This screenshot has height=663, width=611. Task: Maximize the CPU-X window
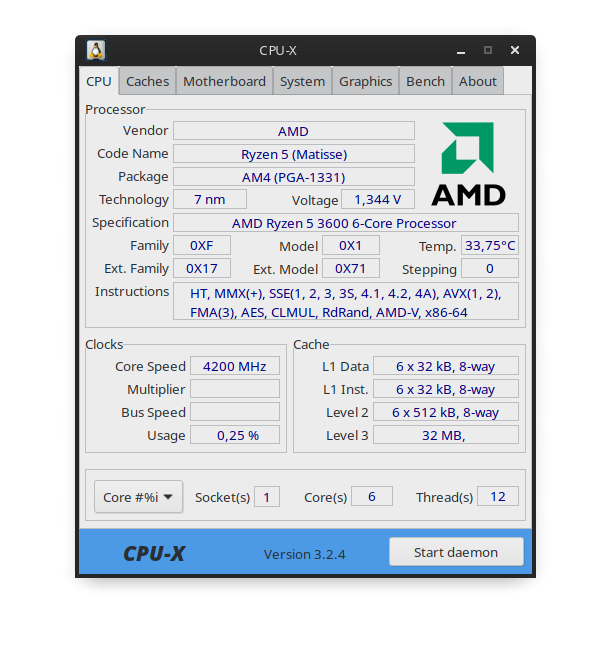tap(488, 50)
